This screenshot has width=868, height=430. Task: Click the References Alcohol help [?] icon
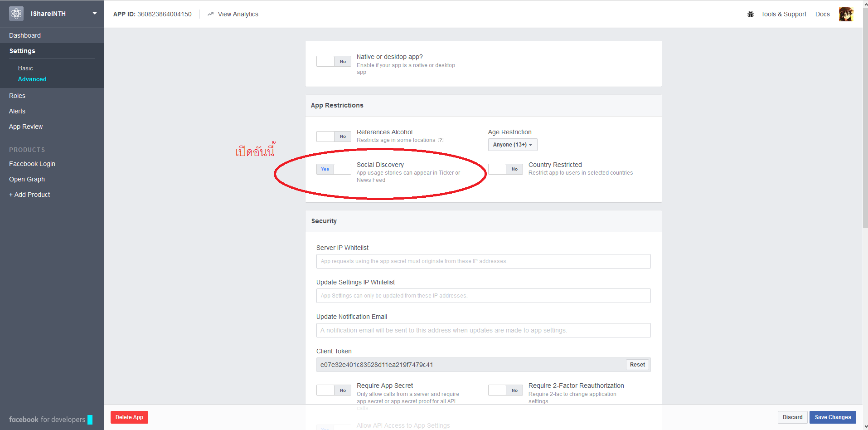[441, 140]
